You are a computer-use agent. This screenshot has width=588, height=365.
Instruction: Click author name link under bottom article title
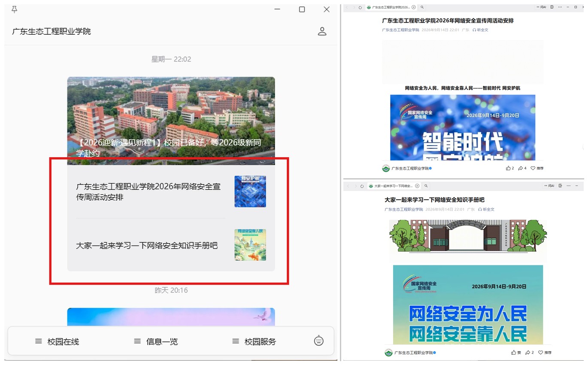pos(403,210)
